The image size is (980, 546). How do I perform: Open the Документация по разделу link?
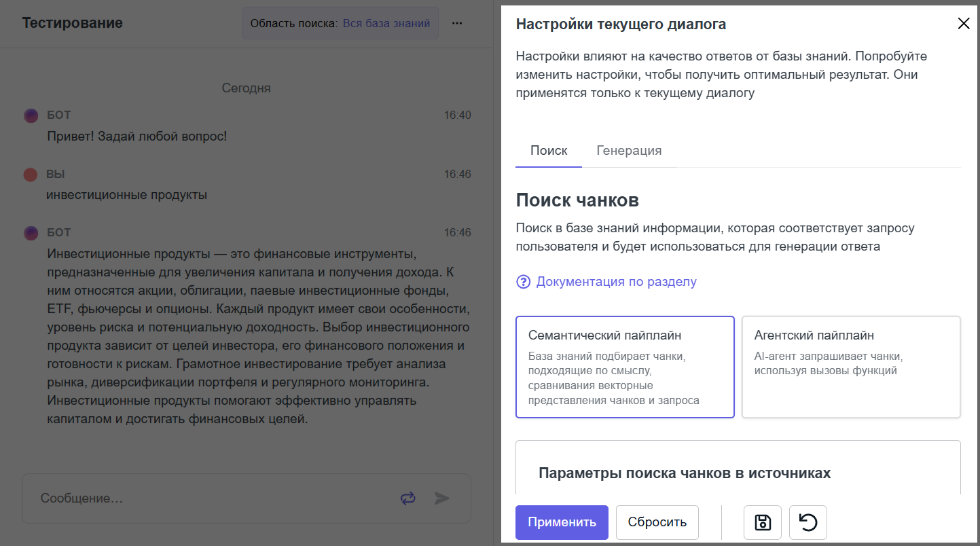point(616,281)
